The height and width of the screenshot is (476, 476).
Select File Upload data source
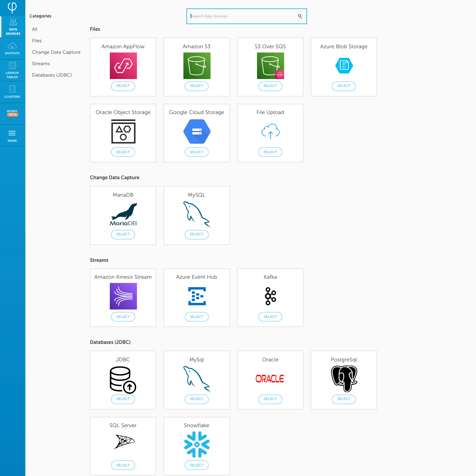270,152
